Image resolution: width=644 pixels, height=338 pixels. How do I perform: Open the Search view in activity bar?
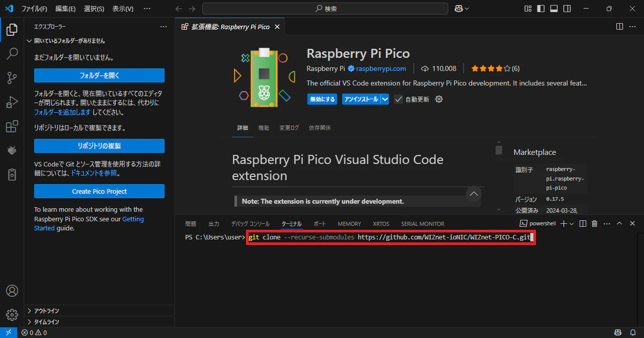(x=12, y=53)
